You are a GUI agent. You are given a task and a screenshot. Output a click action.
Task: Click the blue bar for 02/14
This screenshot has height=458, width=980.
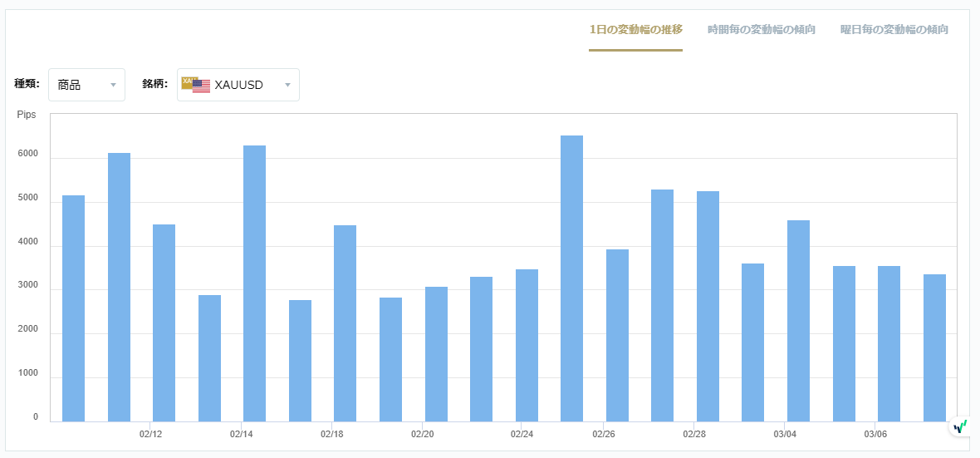coord(254,283)
